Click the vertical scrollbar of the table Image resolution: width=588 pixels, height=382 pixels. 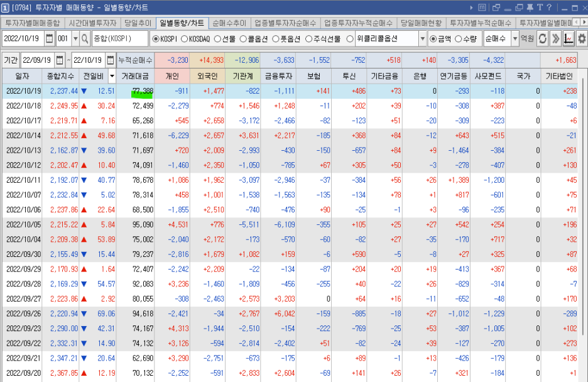pyautogui.click(x=582, y=206)
